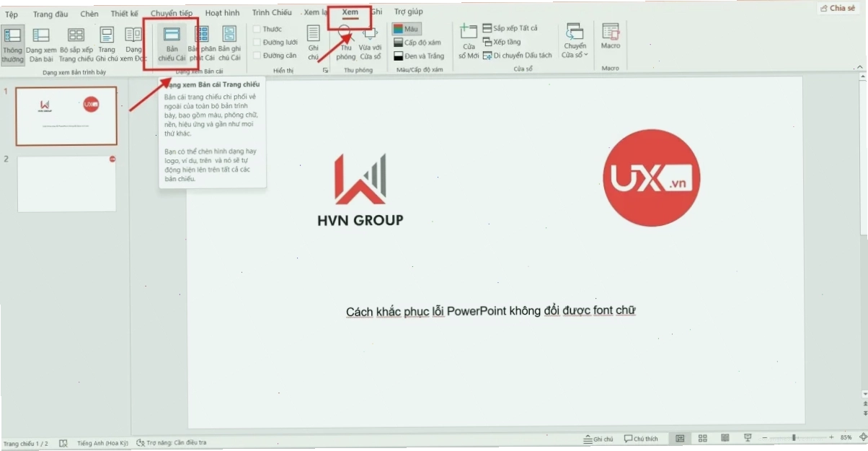Select slide 1 thumbnail
868x451 pixels.
point(66,116)
